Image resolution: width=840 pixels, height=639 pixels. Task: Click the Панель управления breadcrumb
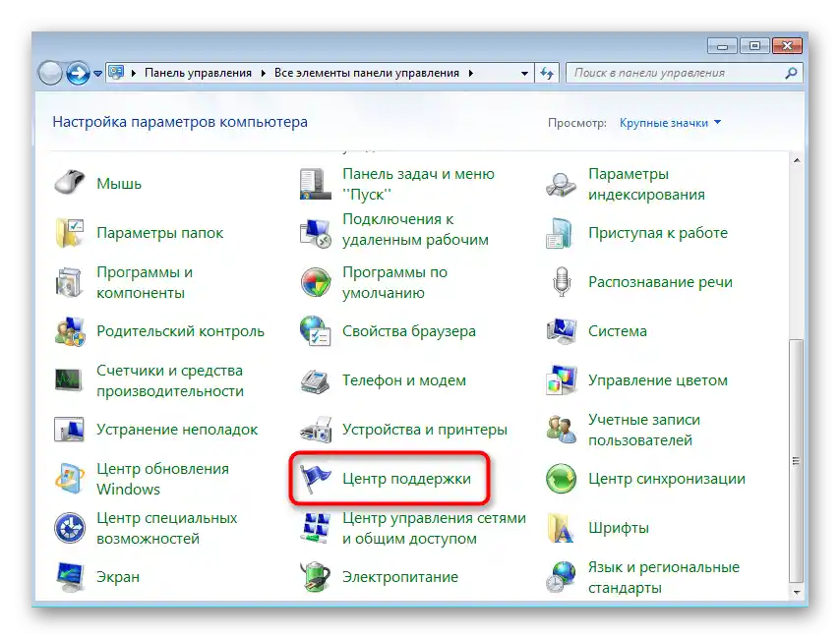coord(198,73)
